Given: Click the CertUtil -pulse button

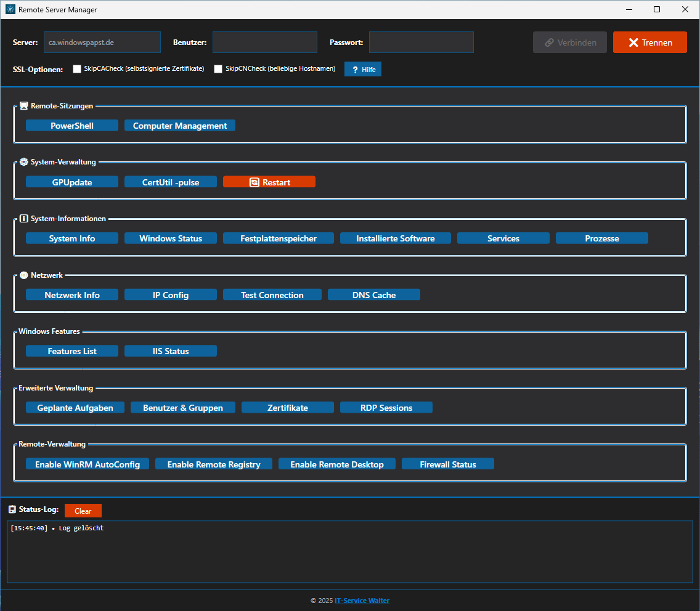Looking at the screenshot, I should tap(171, 182).
